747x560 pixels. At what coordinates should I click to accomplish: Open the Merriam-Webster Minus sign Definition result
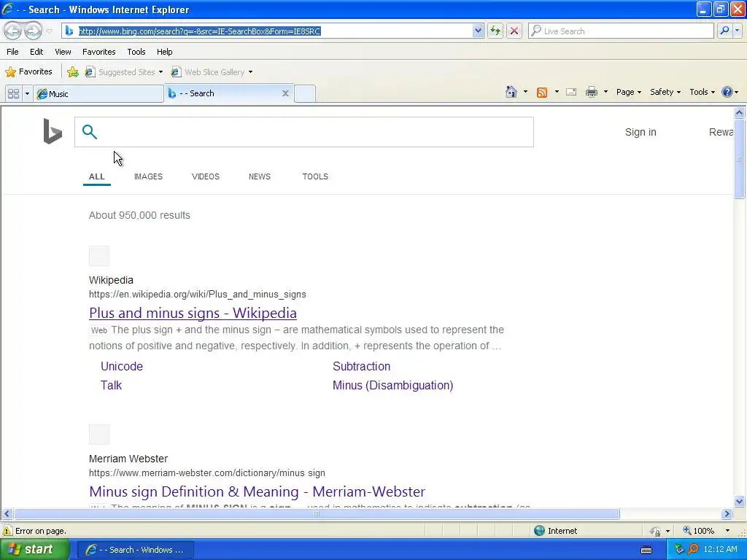[x=258, y=491]
